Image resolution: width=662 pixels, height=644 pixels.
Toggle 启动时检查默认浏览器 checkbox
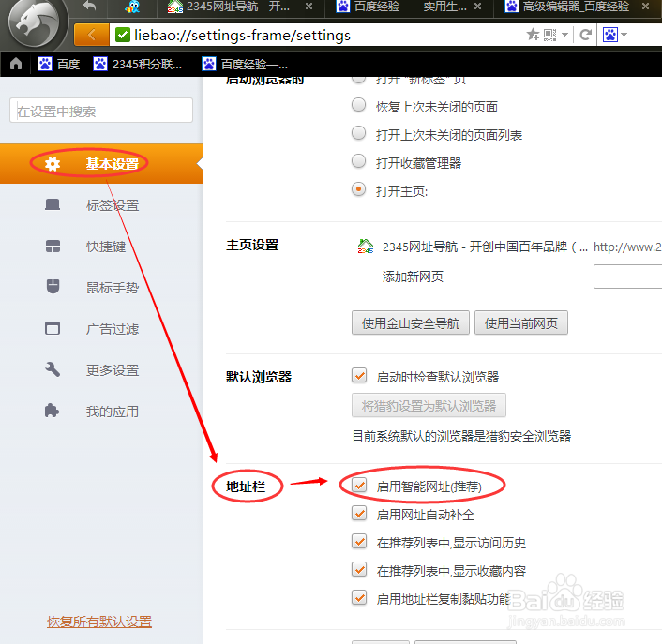coord(359,375)
